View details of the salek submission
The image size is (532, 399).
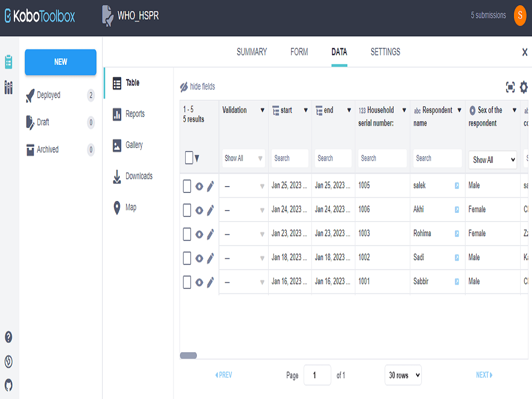pos(197,185)
